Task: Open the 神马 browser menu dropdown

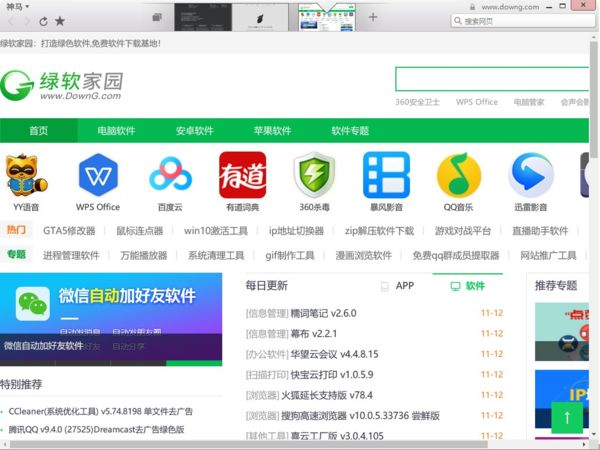Action: point(17,7)
